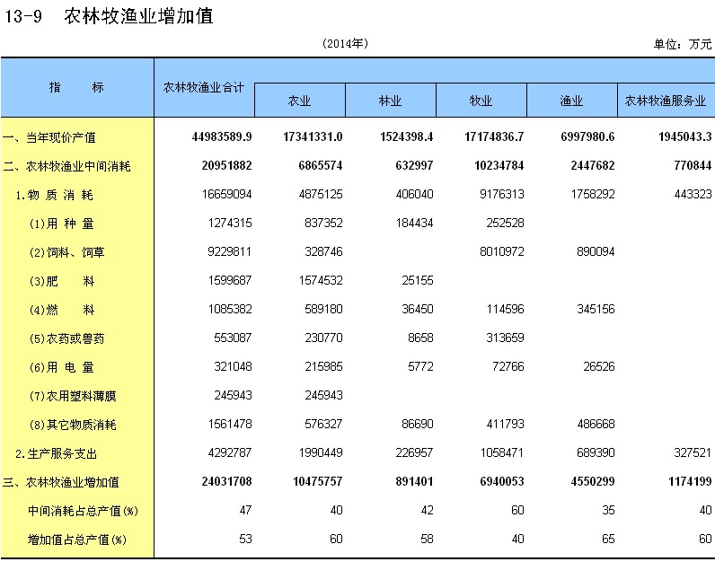This screenshot has width=715, height=588.
Task: Click the (7)农用塑料薄膜 row label
Action: 73,396
